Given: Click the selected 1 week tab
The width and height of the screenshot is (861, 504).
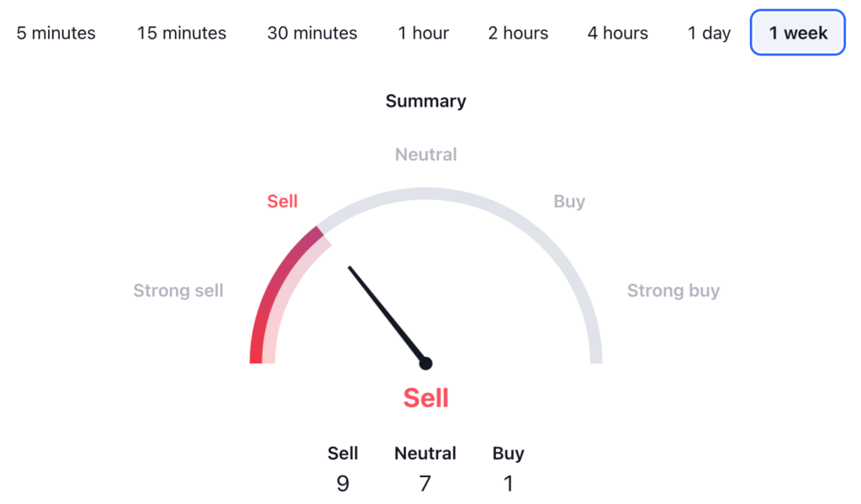Looking at the screenshot, I should [798, 34].
